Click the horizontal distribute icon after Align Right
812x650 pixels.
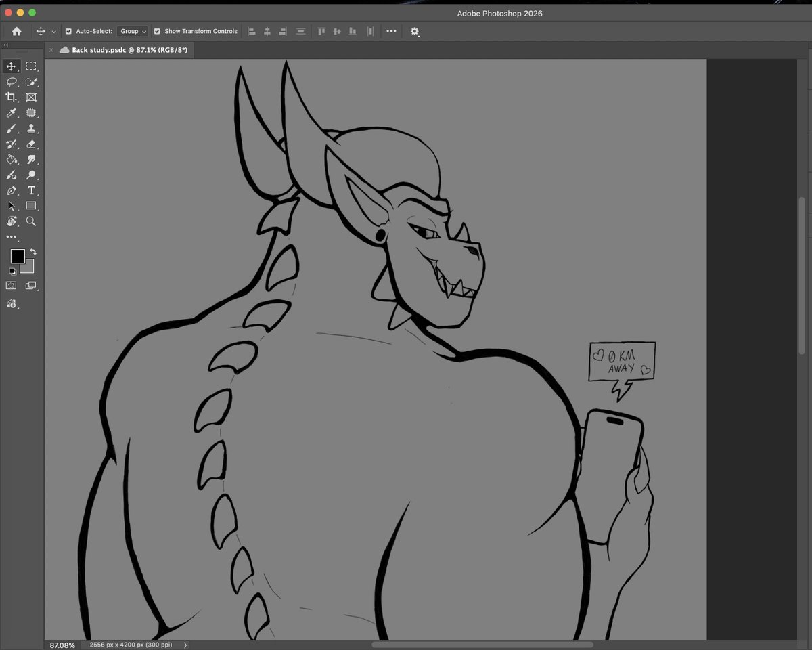click(x=300, y=31)
